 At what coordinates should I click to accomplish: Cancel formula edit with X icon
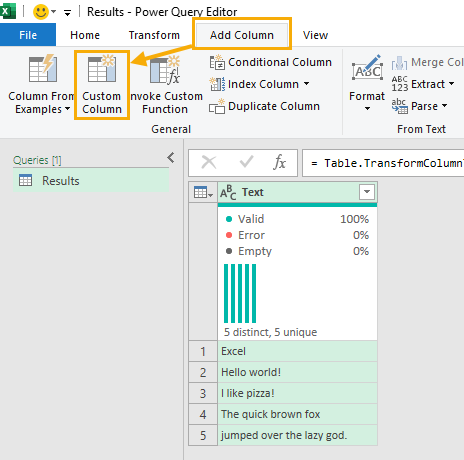209,163
